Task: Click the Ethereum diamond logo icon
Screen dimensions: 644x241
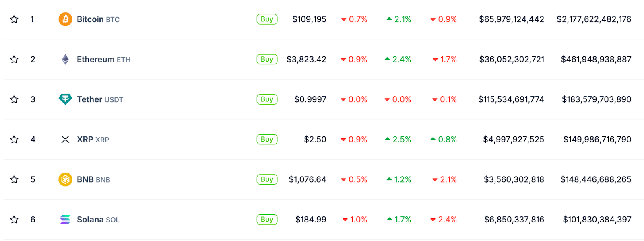Action: tap(65, 60)
